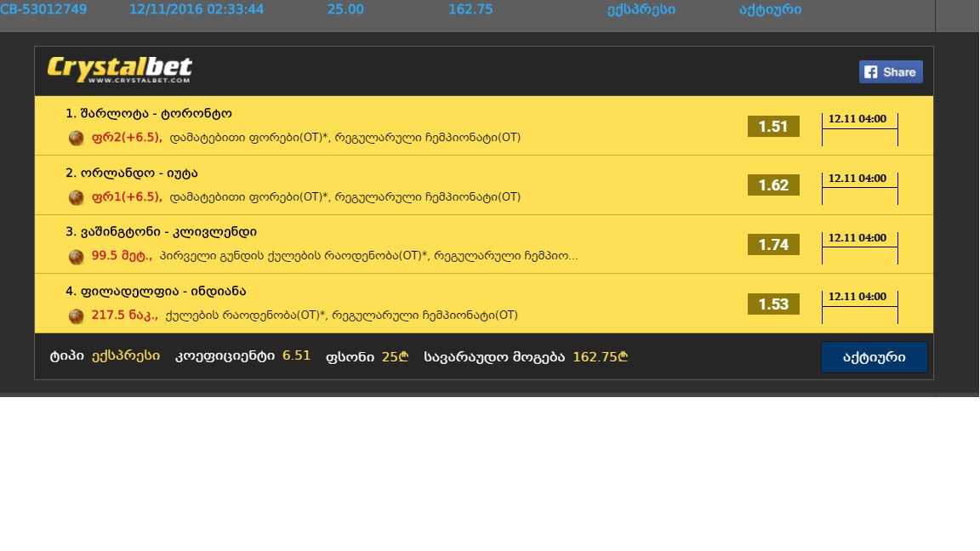Click payout 162.75 in the top row
This screenshot has width=980, height=551.
coord(470,9)
